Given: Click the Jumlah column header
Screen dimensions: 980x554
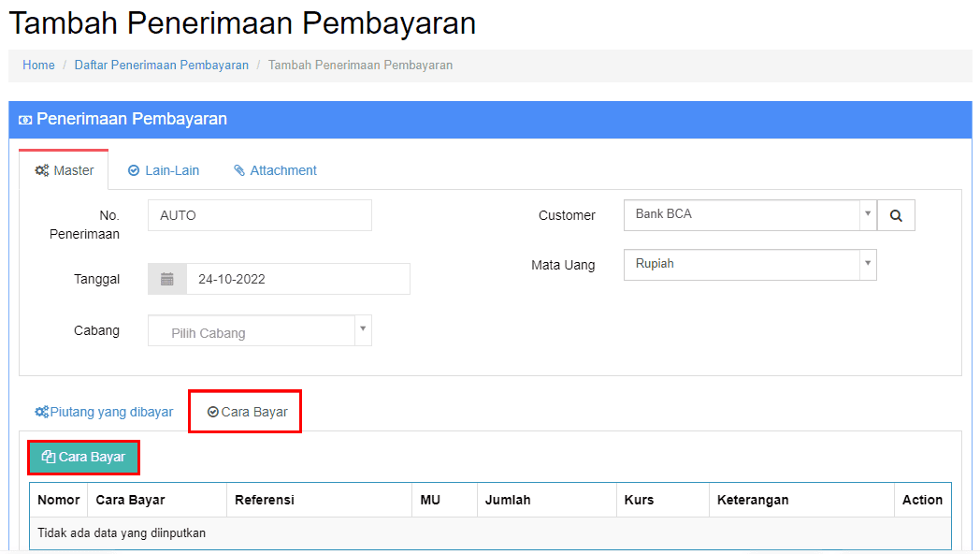Looking at the screenshot, I should [547, 500].
